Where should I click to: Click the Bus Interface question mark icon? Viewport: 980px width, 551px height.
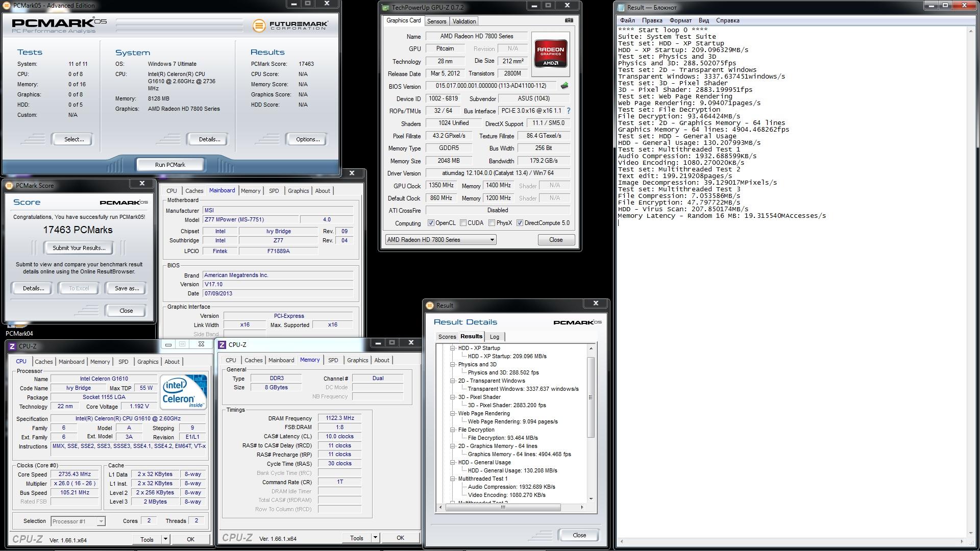pyautogui.click(x=568, y=111)
